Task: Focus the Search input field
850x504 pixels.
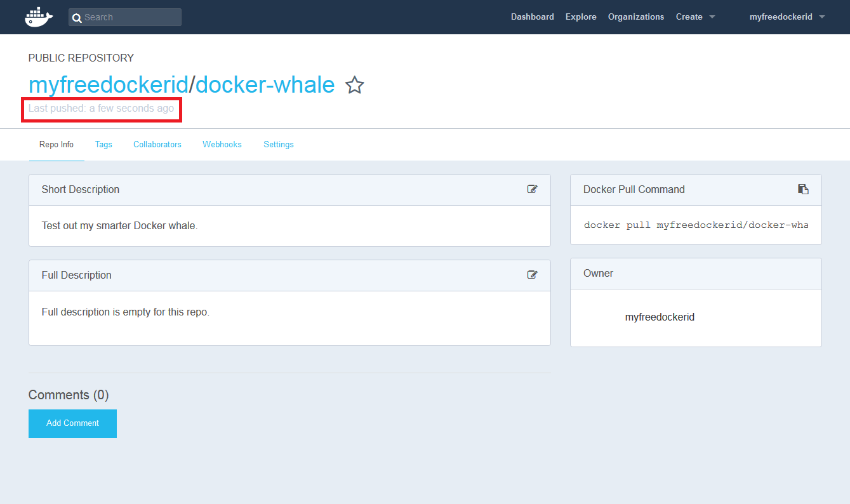Action: pyautogui.click(x=125, y=17)
